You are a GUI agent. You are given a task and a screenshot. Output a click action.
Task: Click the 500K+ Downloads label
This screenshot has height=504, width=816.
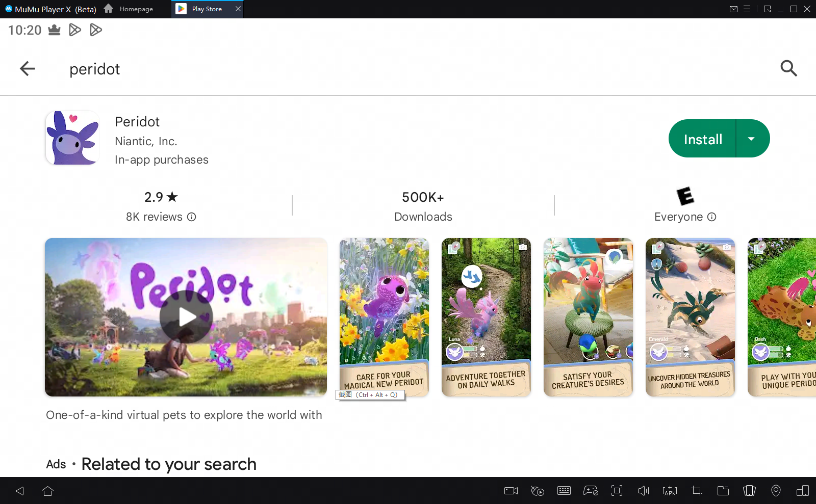pyautogui.click(x=423, y=206)
